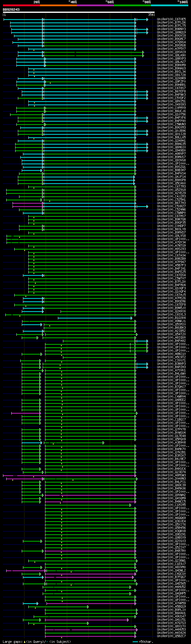Select the UniRef100_C5WUN3 label
This screenshot has width=191, height=644.
click(x=171, y=124)
